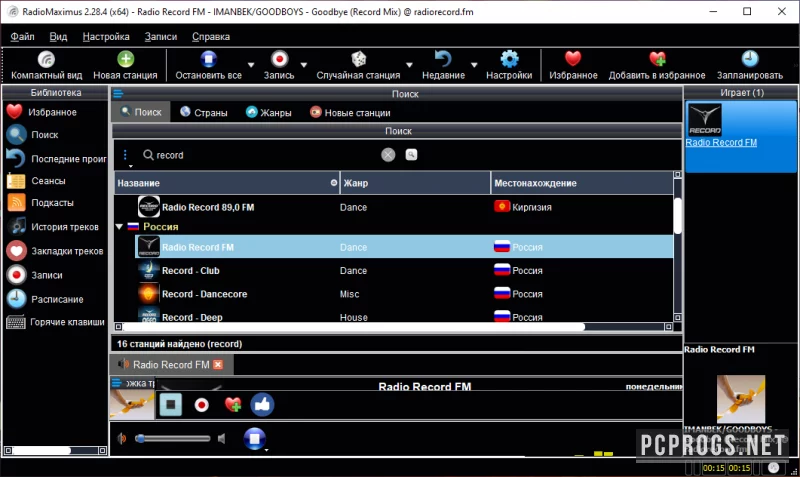Open Закладки треков in sidebar
This screenshot has width=800, height=477.
pos(55,250)
